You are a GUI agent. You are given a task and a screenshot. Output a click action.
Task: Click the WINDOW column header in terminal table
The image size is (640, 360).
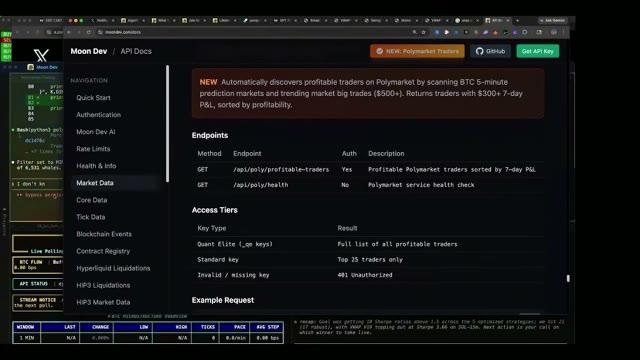click(26, 327)
